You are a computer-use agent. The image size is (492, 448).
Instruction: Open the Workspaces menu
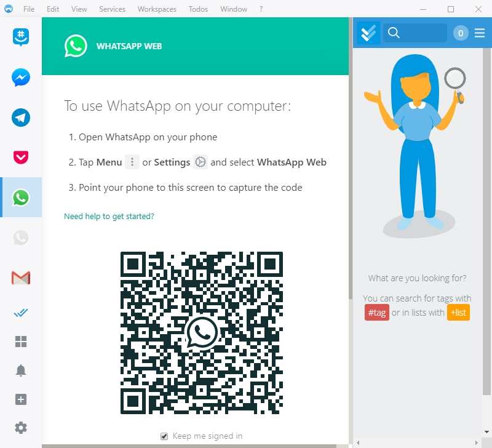click(x=157, y=9)
